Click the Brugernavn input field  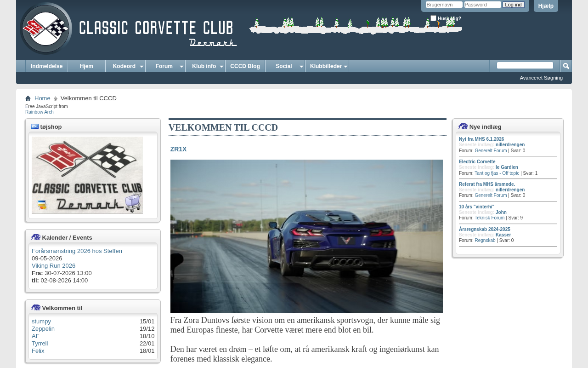pos(444,5)
